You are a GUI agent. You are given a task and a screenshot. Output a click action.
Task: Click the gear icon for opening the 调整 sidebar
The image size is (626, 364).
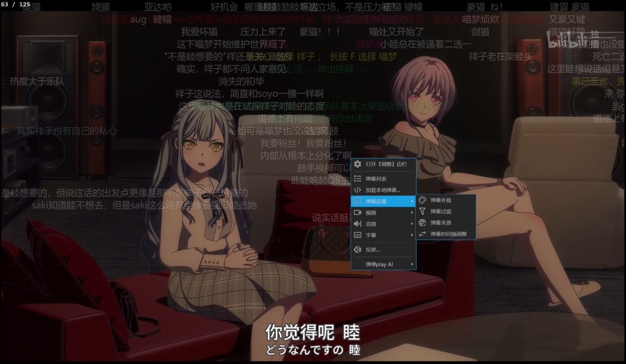pyautogui.click(x=358, y=164)
